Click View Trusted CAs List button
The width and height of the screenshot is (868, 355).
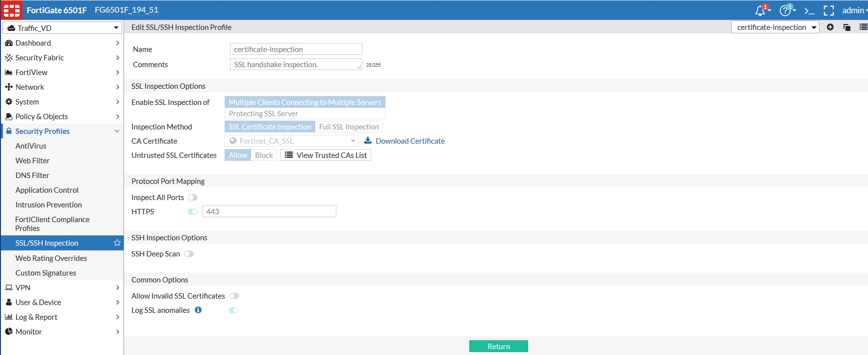coord(326,155)
